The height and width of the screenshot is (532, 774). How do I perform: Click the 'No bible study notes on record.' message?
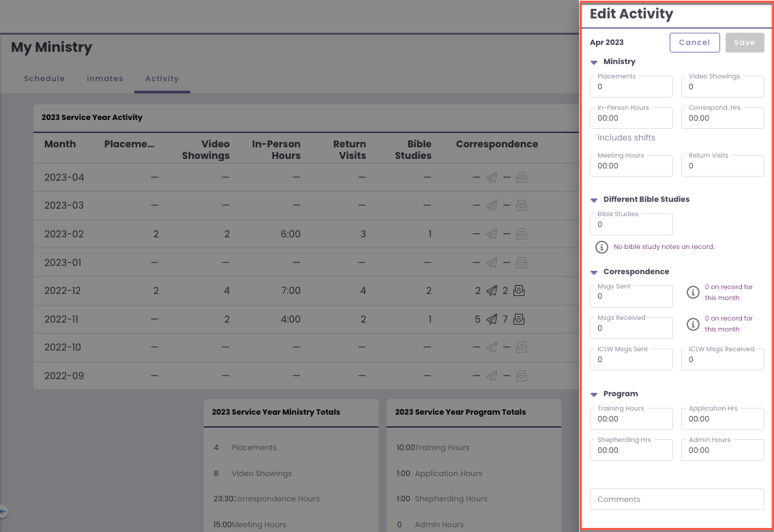point(664,247)
